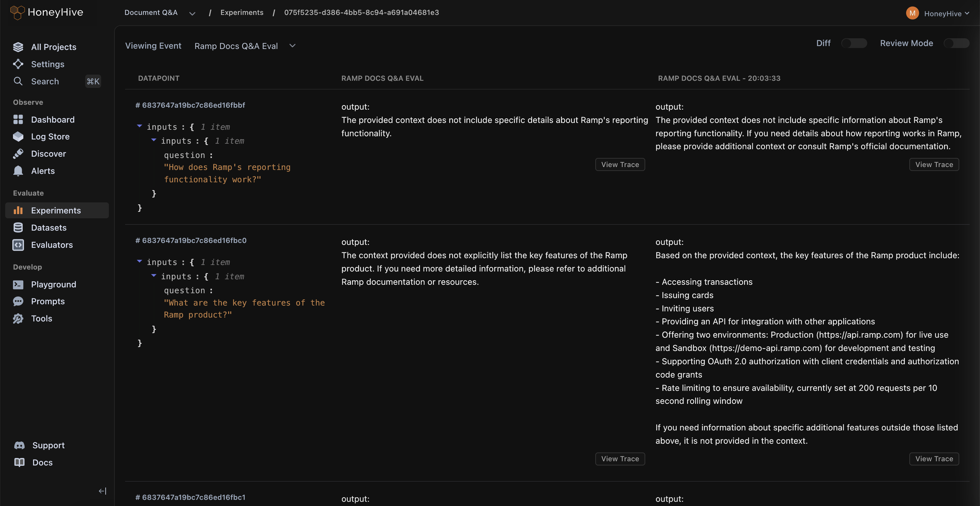Click the Docs book icon
The height and width of the screenshot is (506, 980).
pos(19,462)
